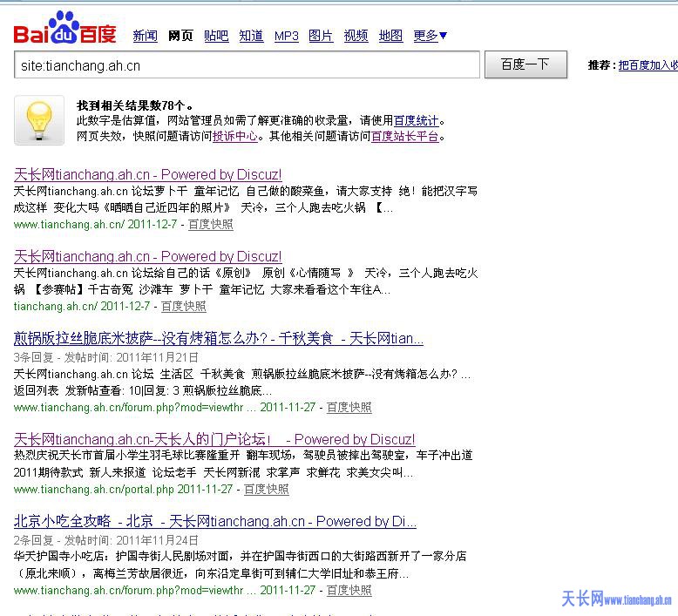Viewport: 678px width, 616px height.
Task: Click the first result's green URL www.tianchang.ah.cn/
Action: pos(69,224)
